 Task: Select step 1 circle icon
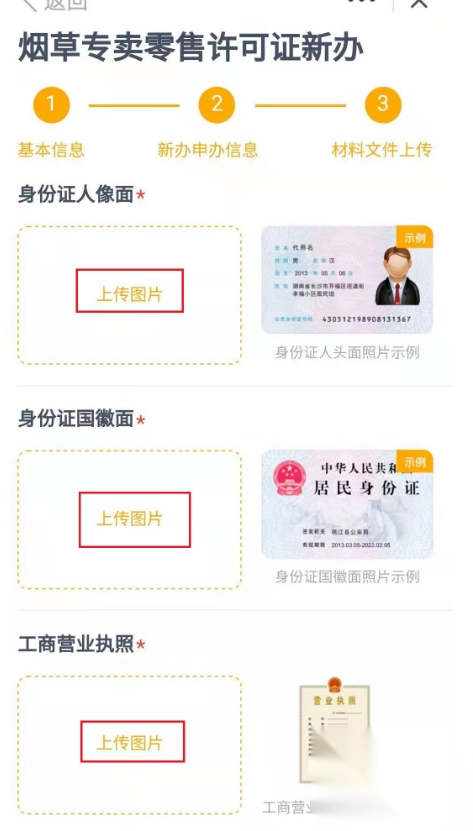(x=51, y=104)
